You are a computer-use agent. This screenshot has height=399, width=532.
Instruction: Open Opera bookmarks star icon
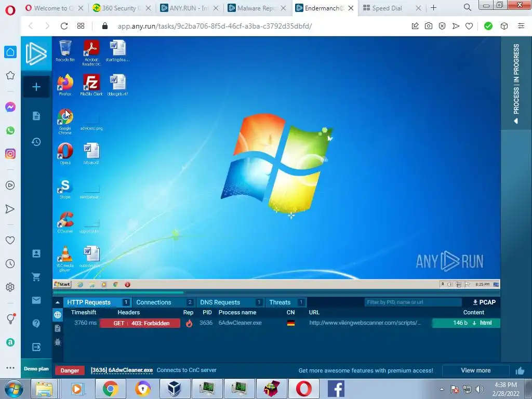pyautogui.click(x=10, y=75)
